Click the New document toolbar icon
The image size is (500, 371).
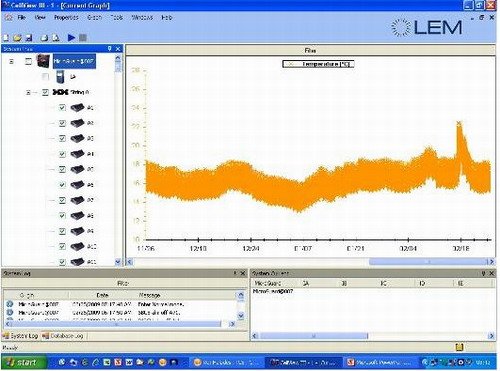[x=6, y=38]
